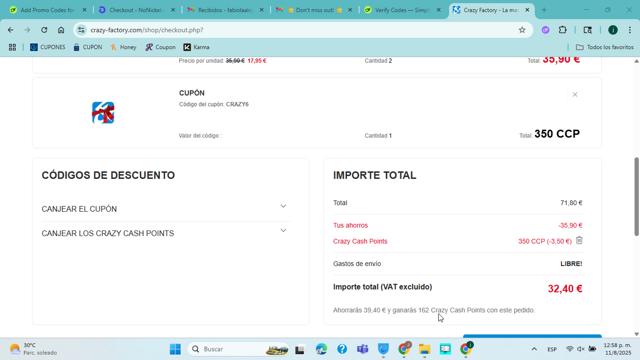The height and width of the screenshot is (360, 640).
Task: Open volume control in tray
Action: 580,349
